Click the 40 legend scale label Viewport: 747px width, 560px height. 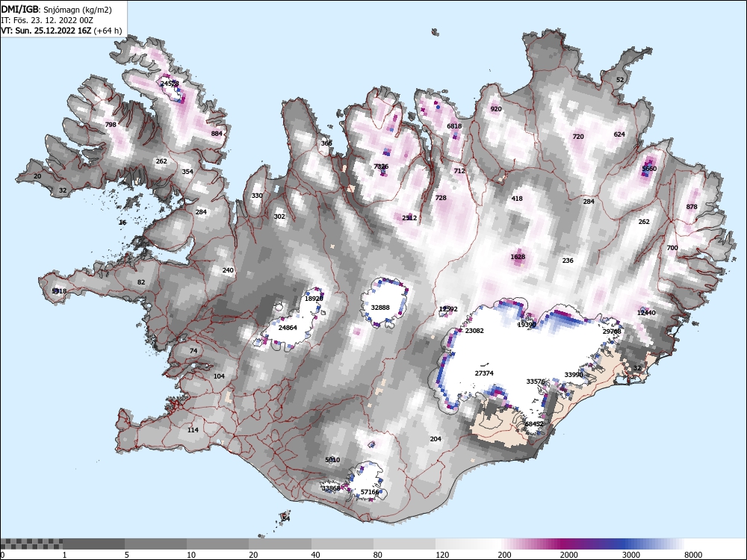click(316, 555)
